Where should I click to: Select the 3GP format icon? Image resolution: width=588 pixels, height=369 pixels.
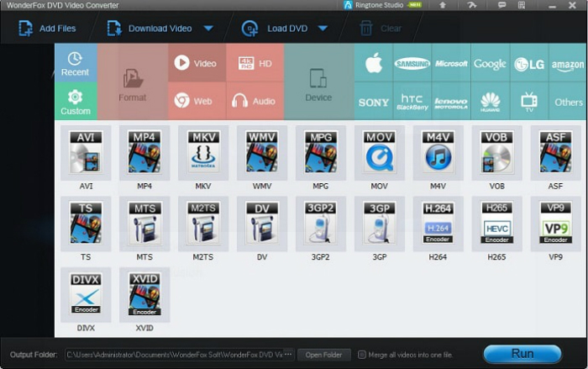[x=380, y=224]
